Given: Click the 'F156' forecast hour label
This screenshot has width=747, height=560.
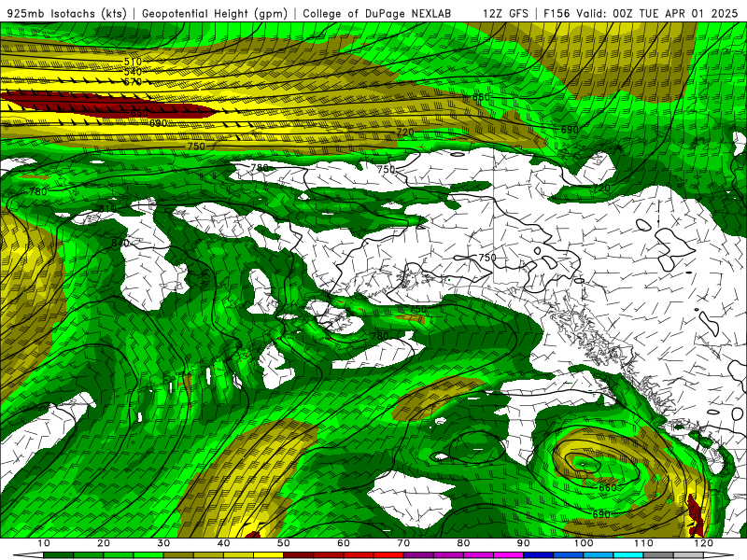Looking at the screenshot, I should tap(556, 13).
